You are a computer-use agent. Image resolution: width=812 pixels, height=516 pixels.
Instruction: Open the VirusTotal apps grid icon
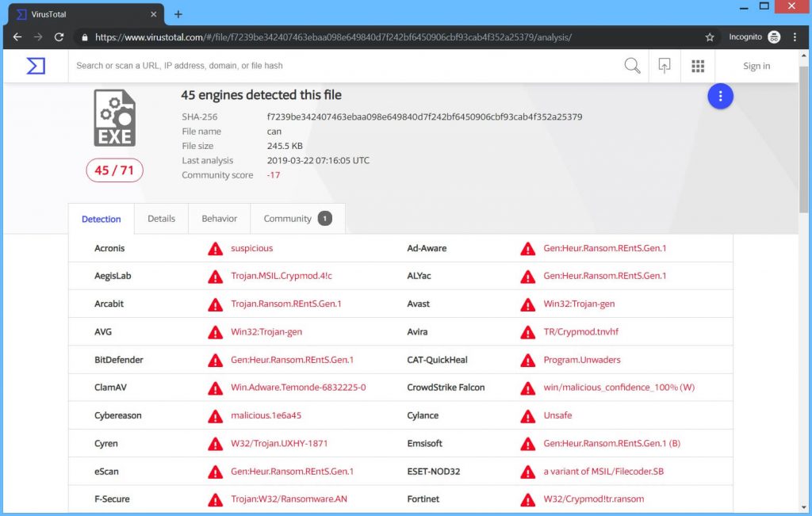698,66
